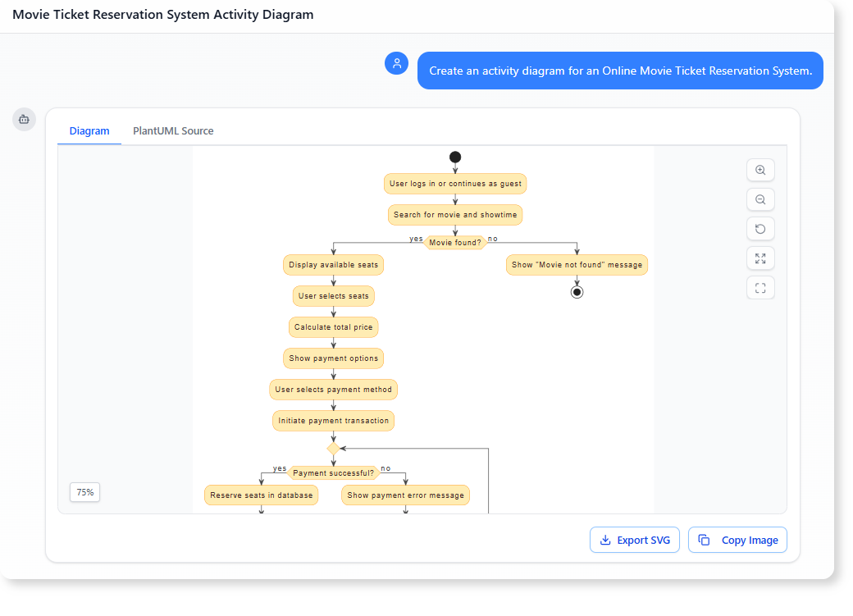
Task: Select the 'Movie found?' decision node
Action: click(455, 242)
